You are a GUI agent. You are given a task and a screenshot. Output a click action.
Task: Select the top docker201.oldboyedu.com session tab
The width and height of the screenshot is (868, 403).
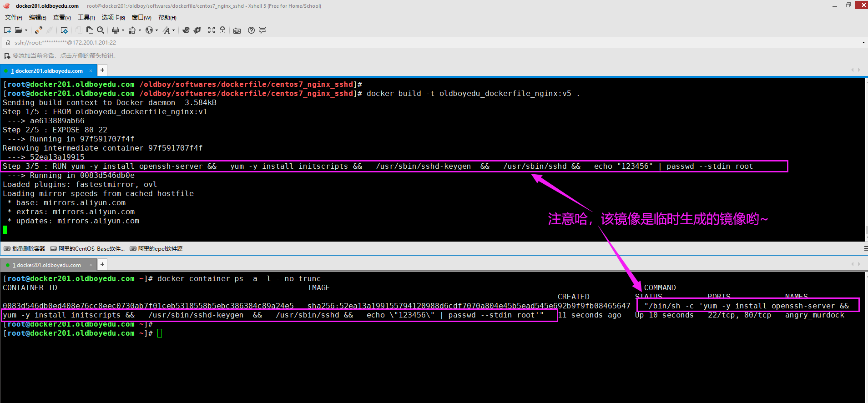tap(48, 71)
